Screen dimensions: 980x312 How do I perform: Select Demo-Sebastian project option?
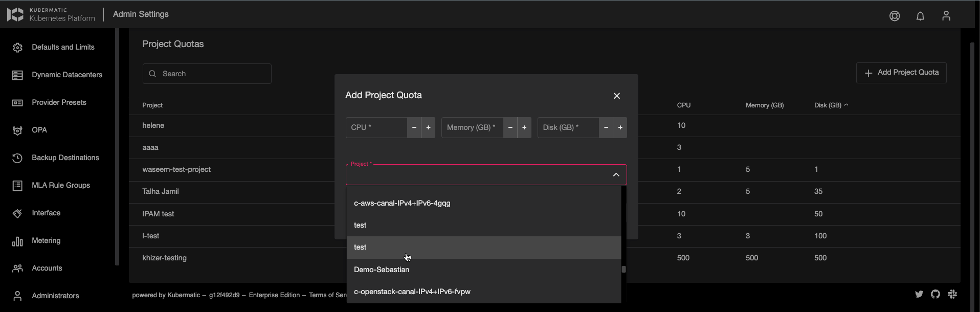click(x=484, y=270)
